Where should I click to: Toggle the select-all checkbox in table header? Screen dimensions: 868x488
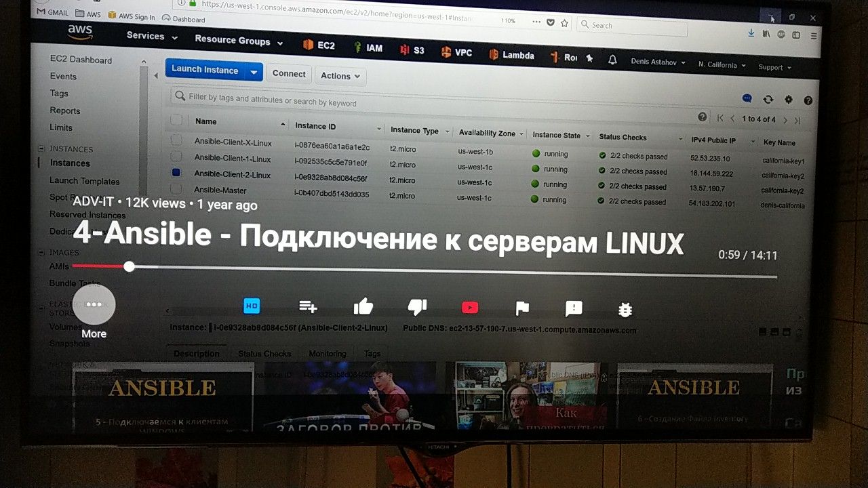[176, 120]
